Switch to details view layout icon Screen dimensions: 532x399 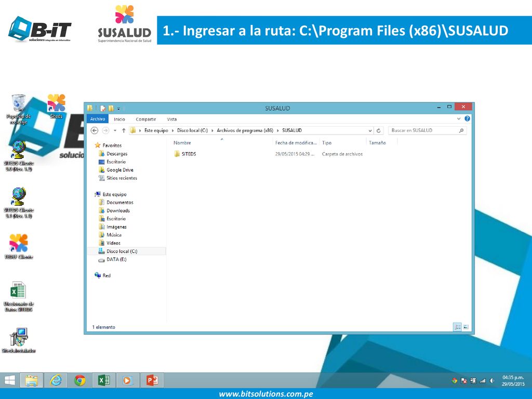[x=457, y=327]
